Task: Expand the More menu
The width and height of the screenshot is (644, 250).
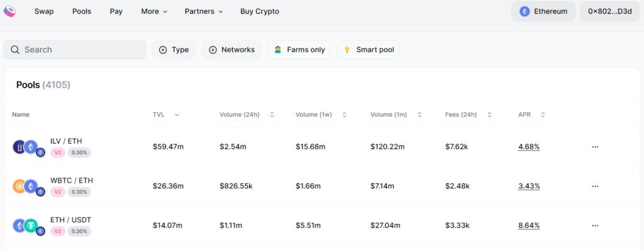Action: [154, 11]
